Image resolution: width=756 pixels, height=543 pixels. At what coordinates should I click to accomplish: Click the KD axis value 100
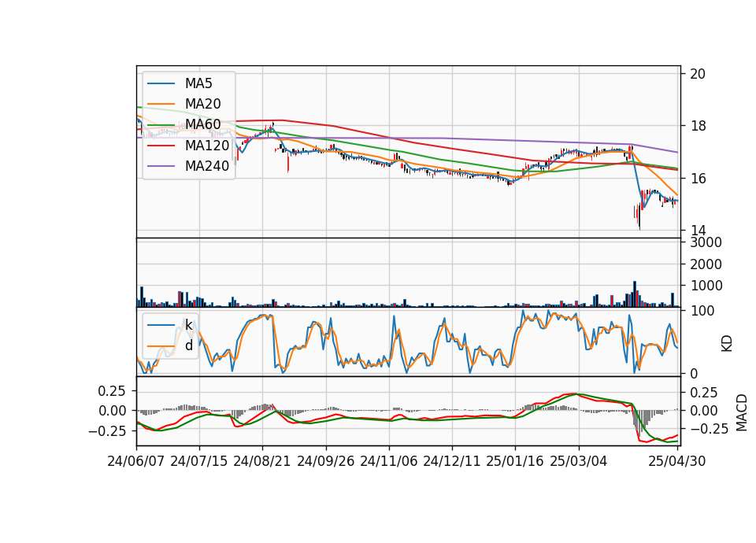tap(702, 311)
